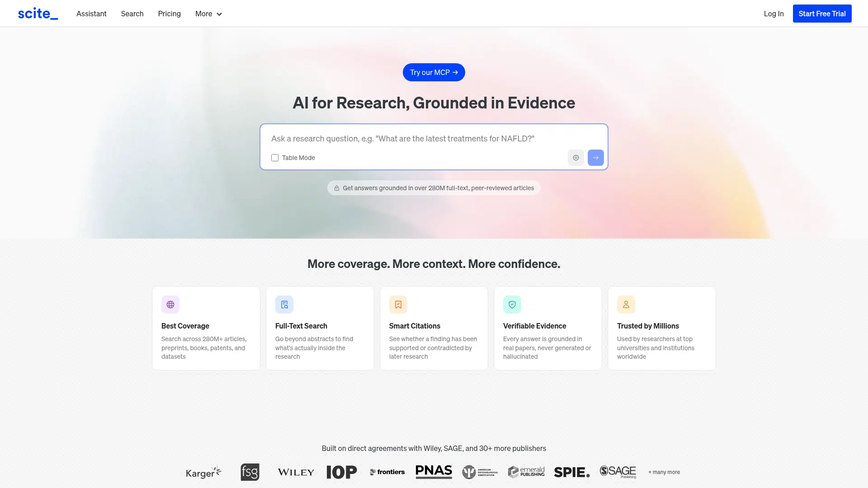Submit question with arrow button

tap(595, 158)
